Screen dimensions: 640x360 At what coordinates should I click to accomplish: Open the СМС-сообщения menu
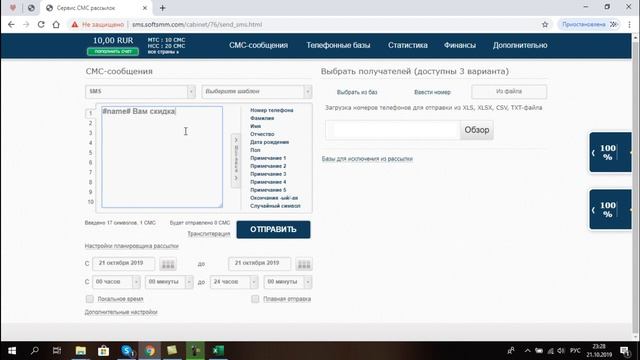[x=258, y=45]
